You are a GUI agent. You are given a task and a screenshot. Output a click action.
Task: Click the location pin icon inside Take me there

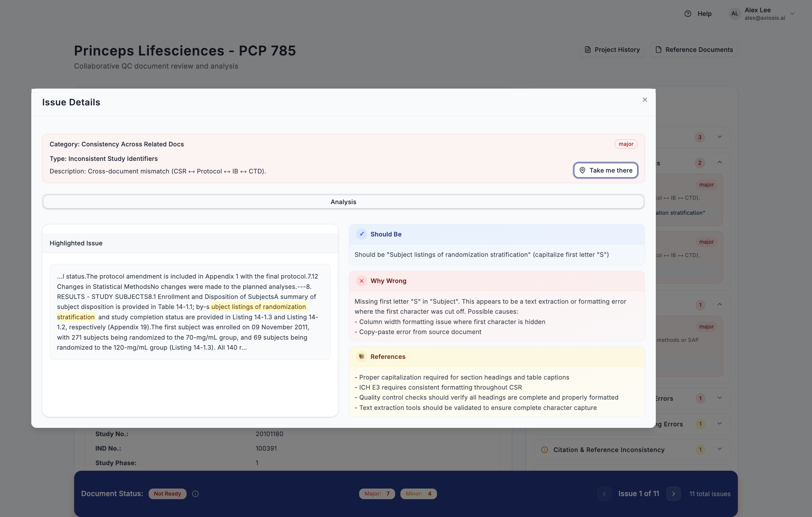click(582, 170)
